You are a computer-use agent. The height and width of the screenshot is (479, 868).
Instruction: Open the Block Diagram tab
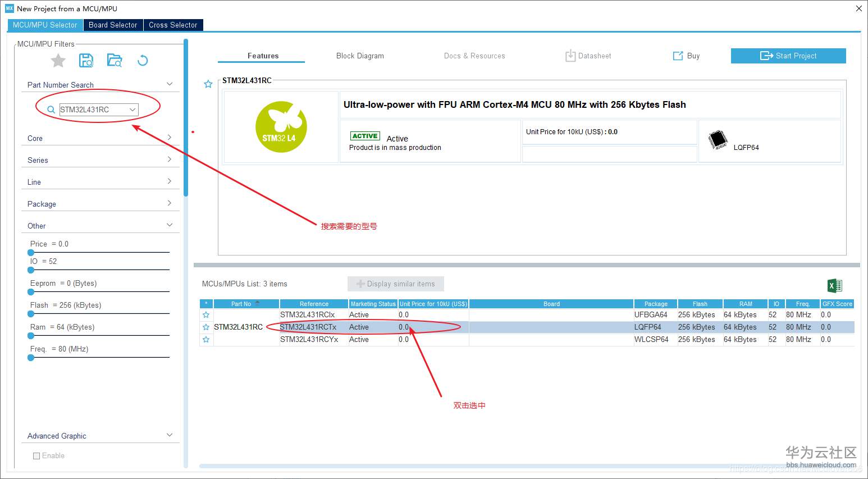coord(360,56)
